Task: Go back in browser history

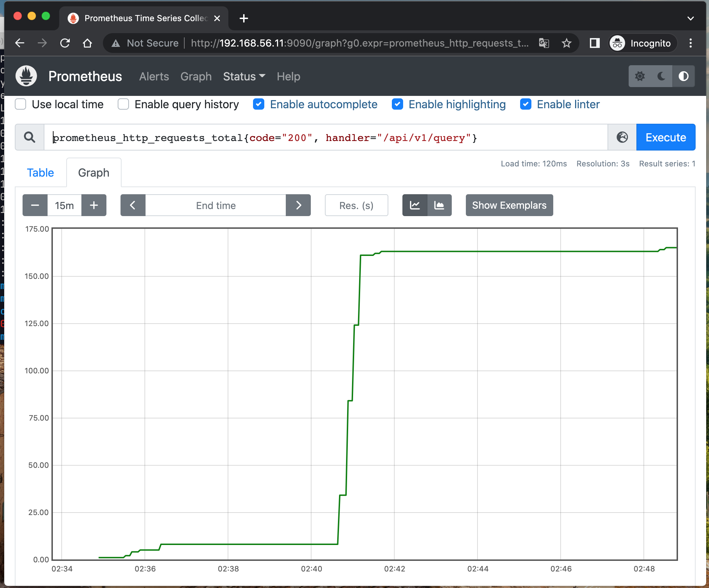Action: [x=20, y=43]
